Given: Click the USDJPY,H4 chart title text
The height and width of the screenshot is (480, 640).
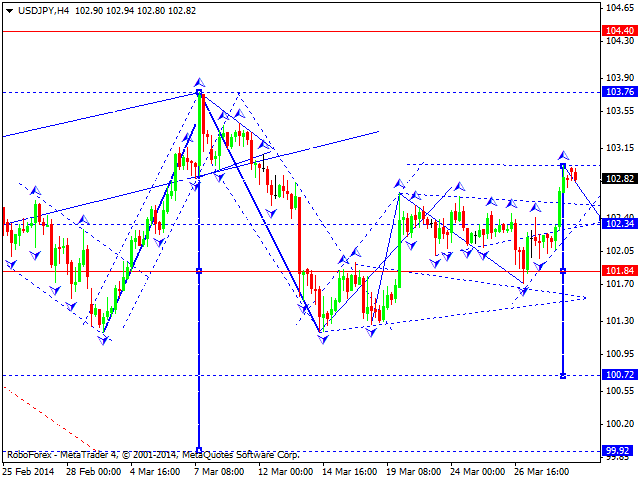Looking at the screenshot, I should coord(37,8).
